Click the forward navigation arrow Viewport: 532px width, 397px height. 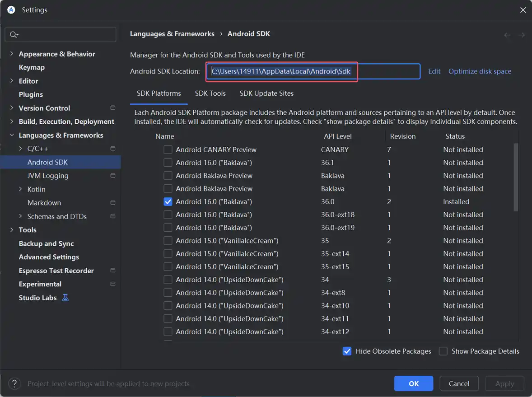pyautogui.click(x=522, y=35)
